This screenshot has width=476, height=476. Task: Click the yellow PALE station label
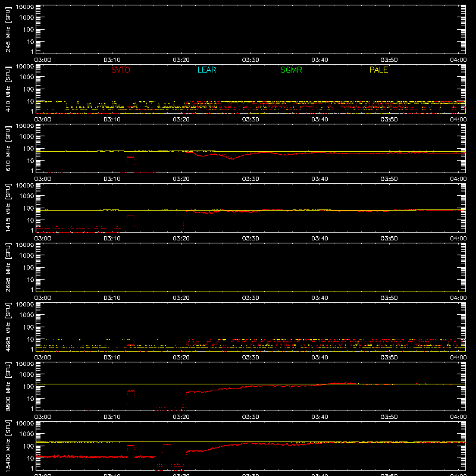pos(378,70)
